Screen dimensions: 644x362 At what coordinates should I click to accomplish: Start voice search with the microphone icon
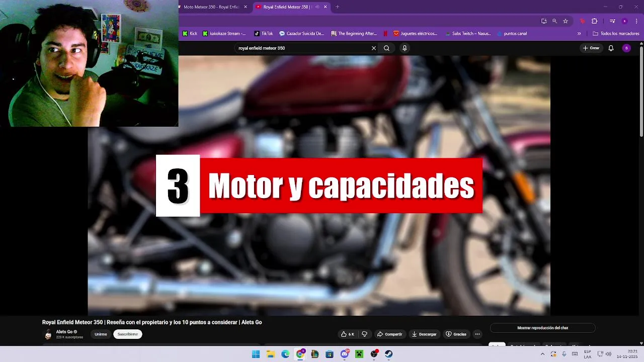click(x=405, y=48)
